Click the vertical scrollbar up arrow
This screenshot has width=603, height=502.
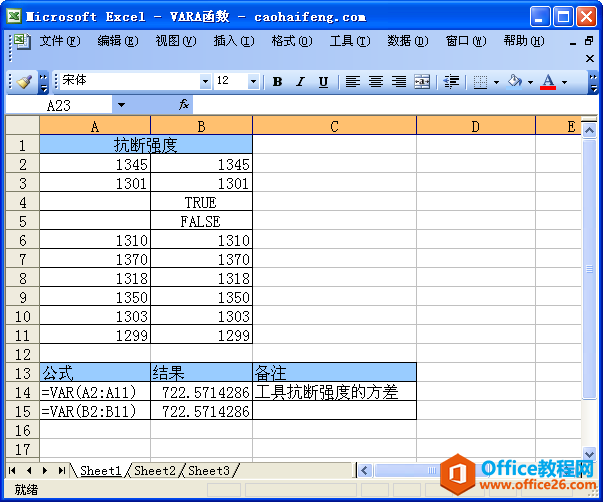click(x=589, y=130)
